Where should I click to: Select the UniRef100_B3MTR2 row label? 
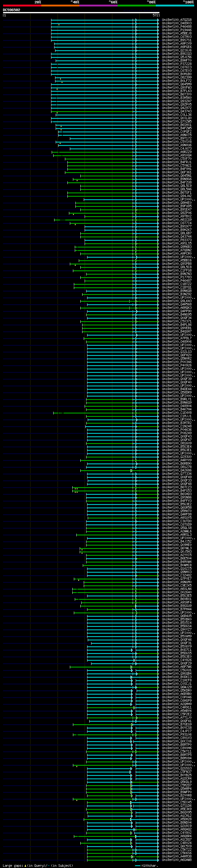(x=177, y=423)
